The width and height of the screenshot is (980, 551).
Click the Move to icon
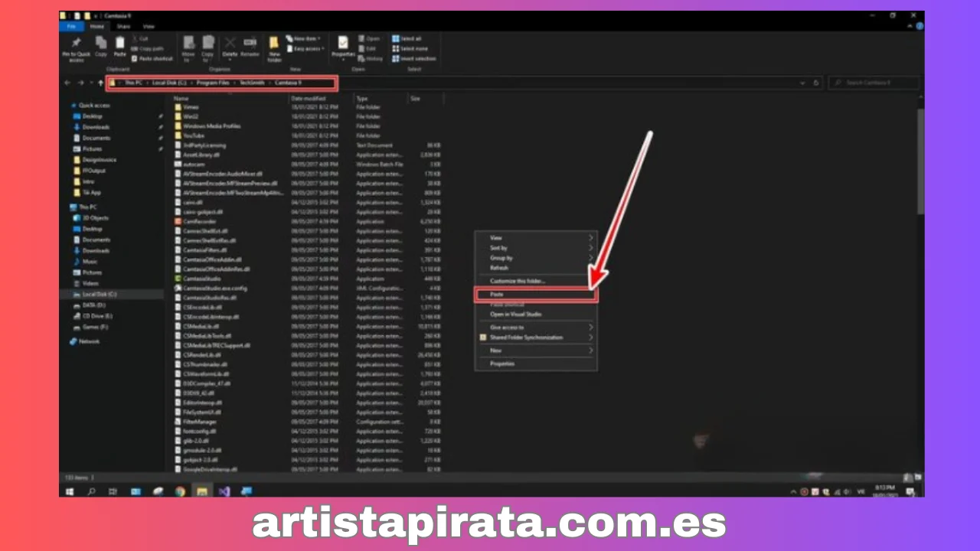(188, 47)
